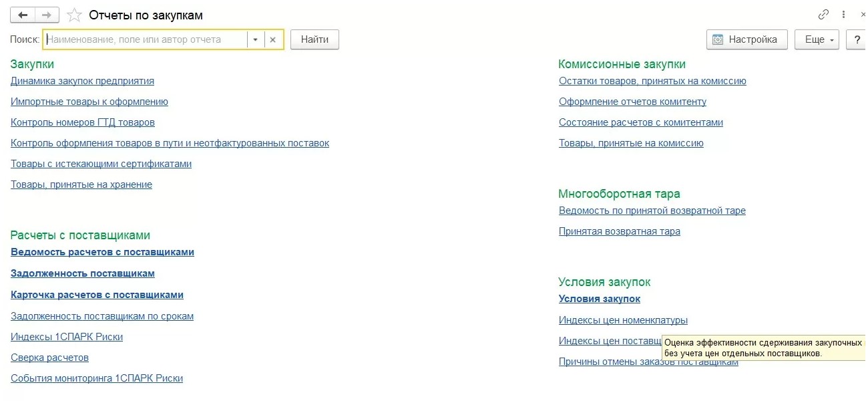Copy link using the chain icon
The image size is (868, 401).
823,15
